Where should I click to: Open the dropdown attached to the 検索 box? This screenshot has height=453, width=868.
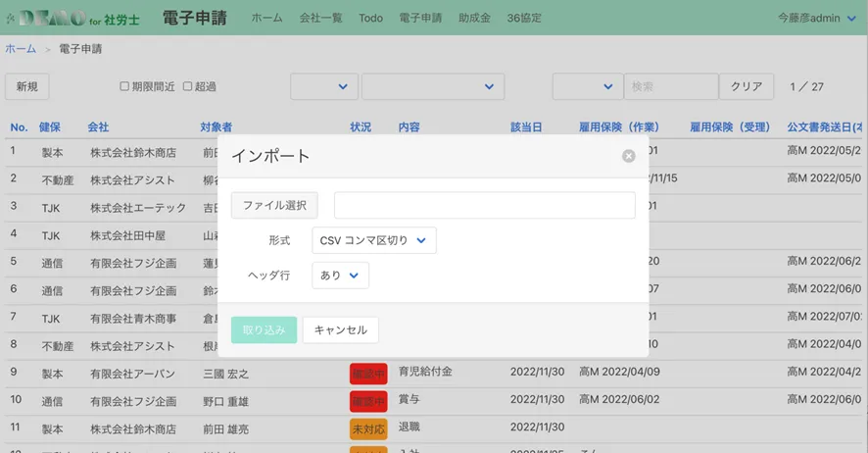tap(588, 86)
